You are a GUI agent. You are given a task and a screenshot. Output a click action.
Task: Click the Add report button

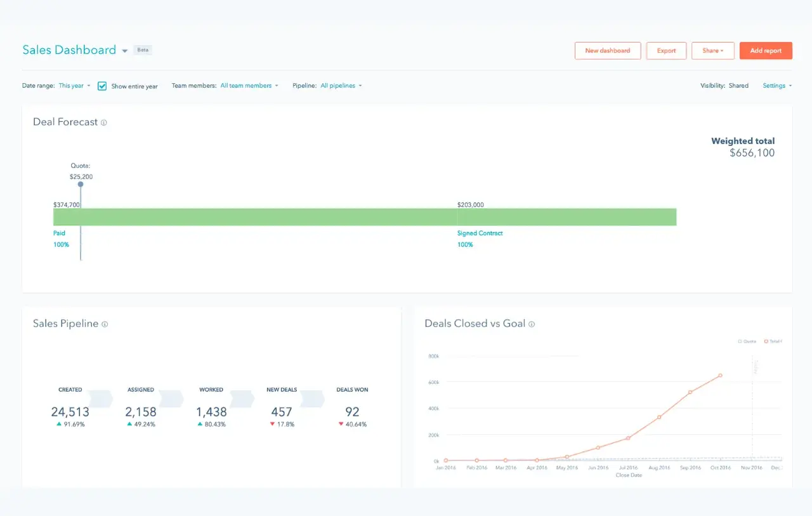click(x=766, y=51)
